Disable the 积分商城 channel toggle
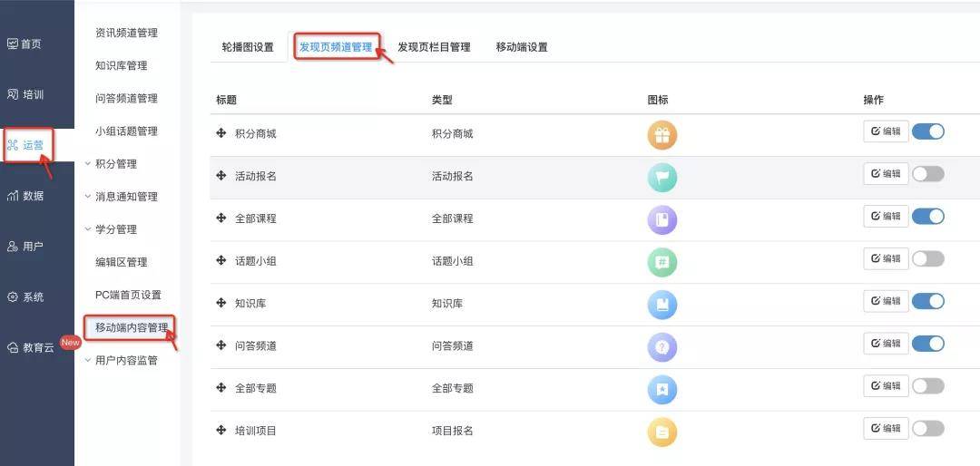 coord(927,131)
